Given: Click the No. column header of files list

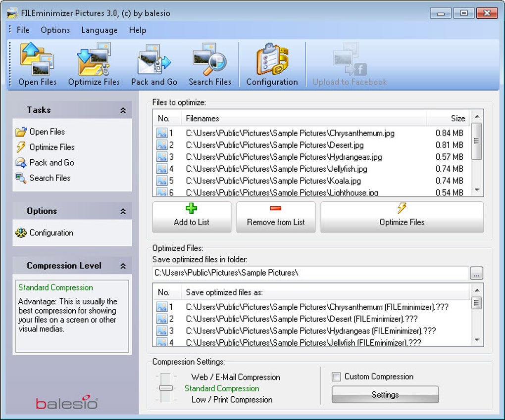Looking at the screenshot, I should coord(167,118).
